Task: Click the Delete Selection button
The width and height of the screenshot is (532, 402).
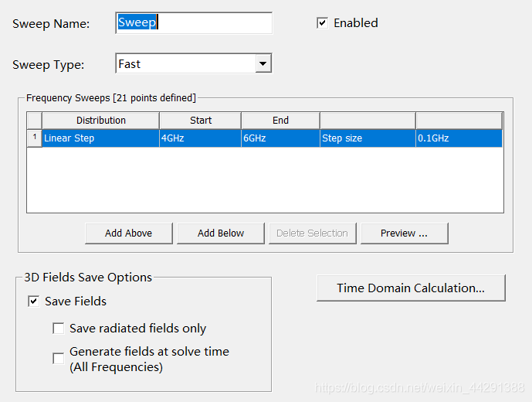Action: click(313, 233)
